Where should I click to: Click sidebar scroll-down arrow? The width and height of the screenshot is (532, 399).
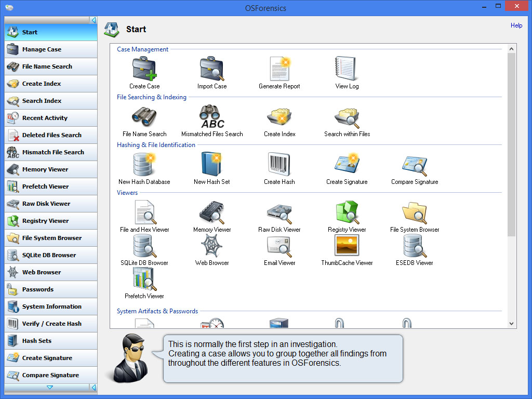point(50,388)
